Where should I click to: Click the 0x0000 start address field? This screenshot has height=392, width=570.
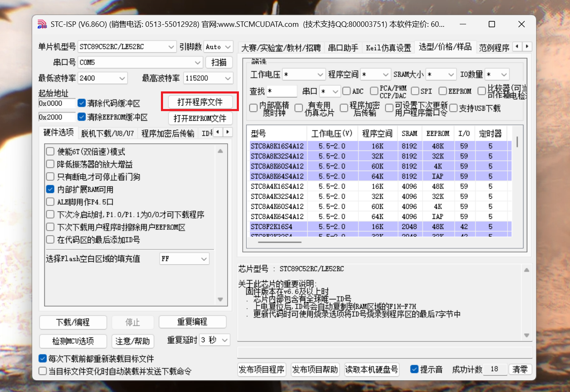tap(57, 103)
